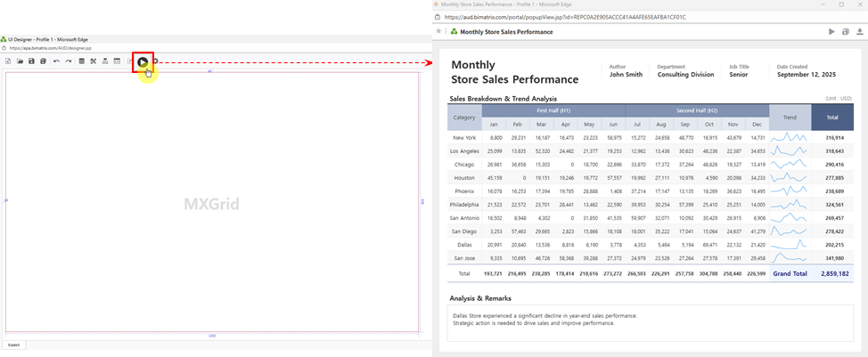Click the Save All icon in designer toolbar
The image size is (868, 357).
[x=43, y=61]
